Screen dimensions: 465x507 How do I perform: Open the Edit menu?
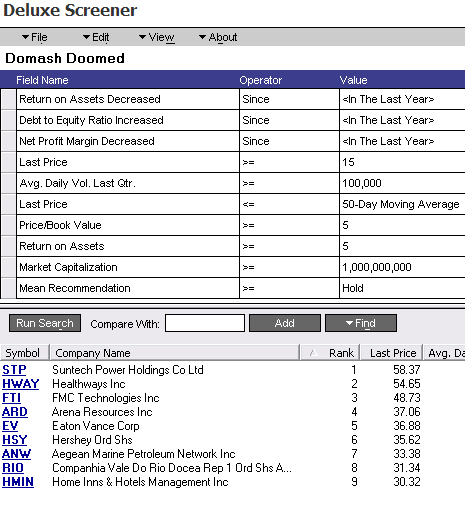pos(96,37)
